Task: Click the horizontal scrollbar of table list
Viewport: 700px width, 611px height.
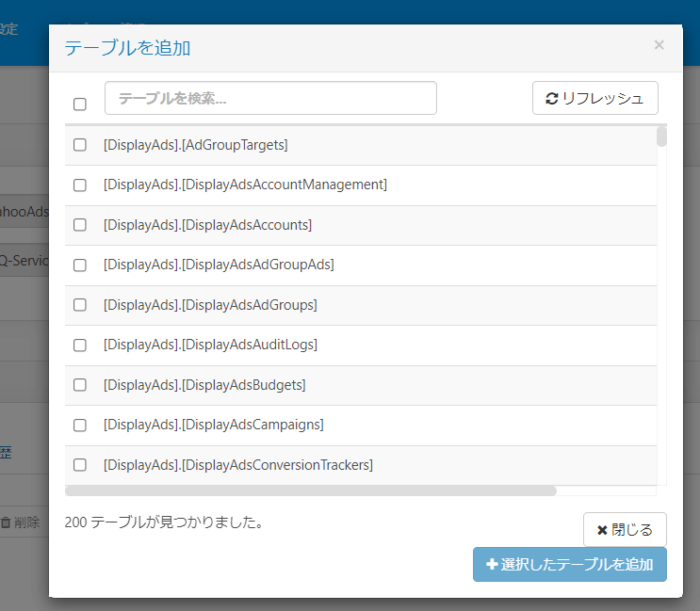Action: point(311,490)
